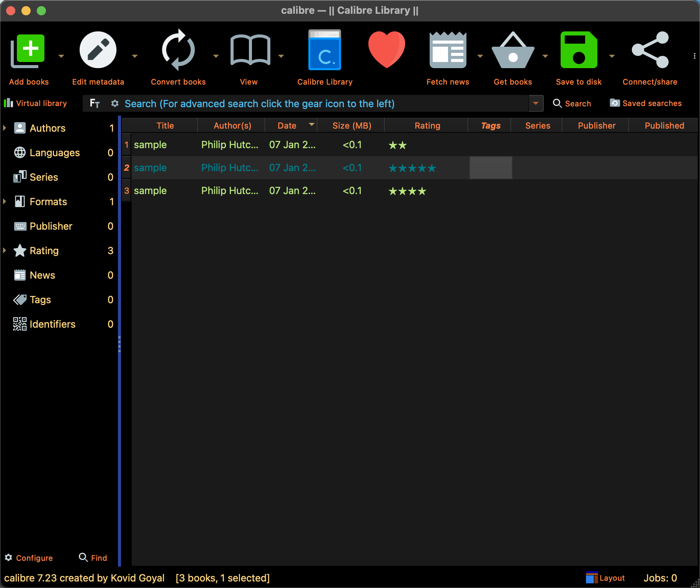Click the Saved searches button

tap(646, 103)
